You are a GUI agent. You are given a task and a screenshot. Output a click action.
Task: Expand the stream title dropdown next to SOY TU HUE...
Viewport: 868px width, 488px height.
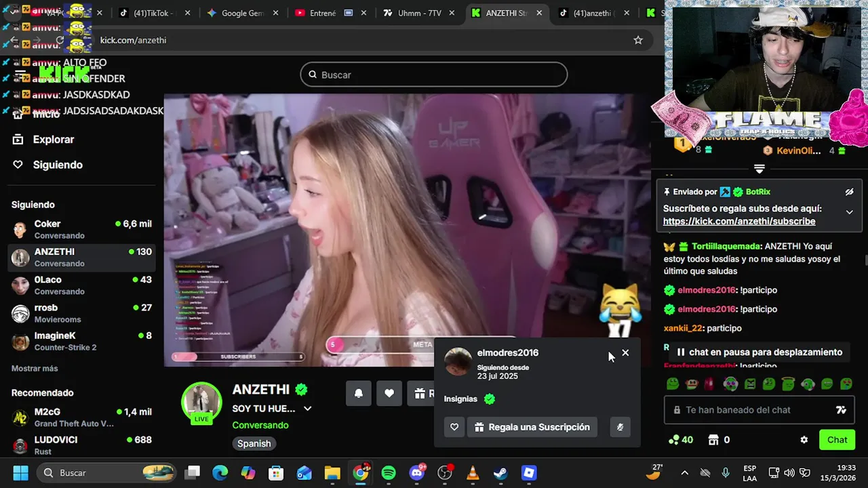[x=307, y=409]
